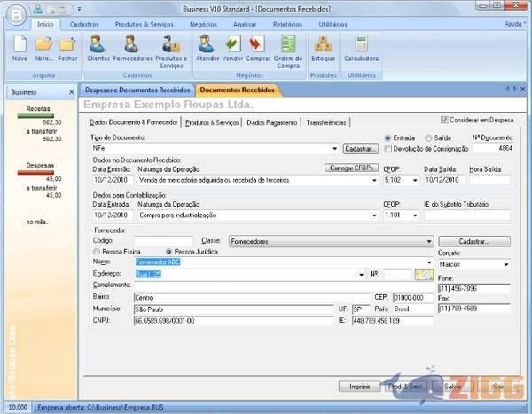532x414 pixels.
Task: Open the Analisar ribbon tab
Action: tap(245, 25)
